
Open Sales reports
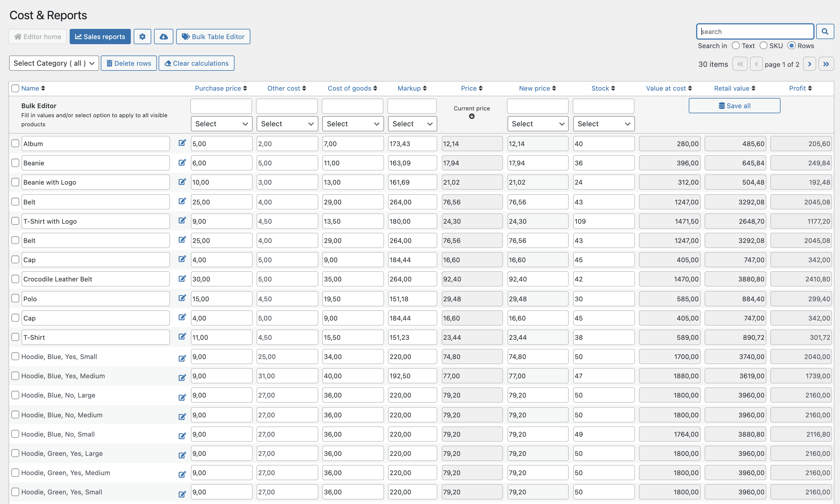[x=100, y=36]
